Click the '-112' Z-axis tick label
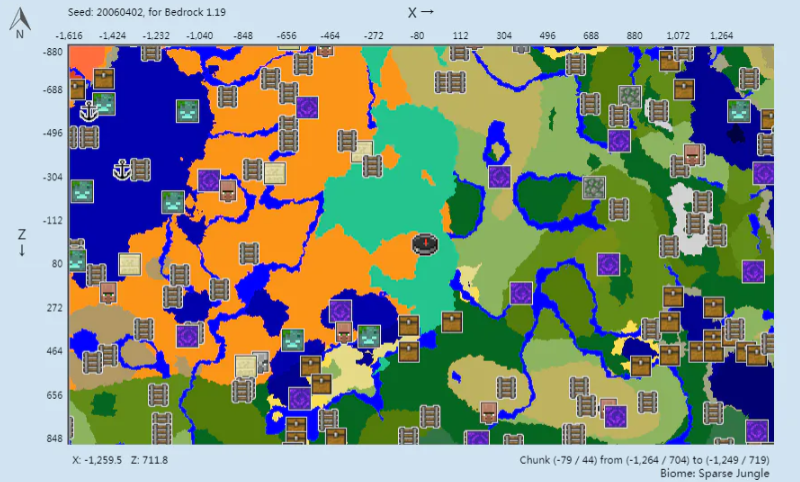The height and width of the screenshot is (482, 800). pyautogui.click(x=53, y=220)
